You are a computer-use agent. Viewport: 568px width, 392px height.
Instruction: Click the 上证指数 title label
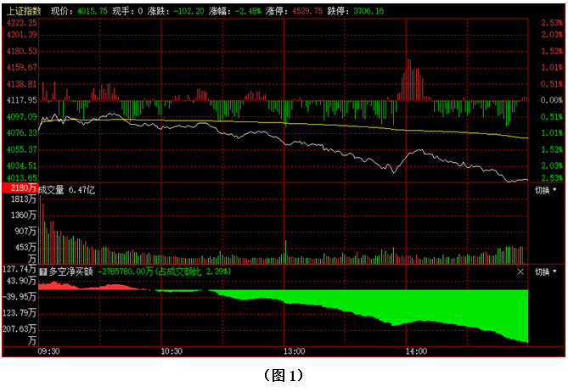21,12
